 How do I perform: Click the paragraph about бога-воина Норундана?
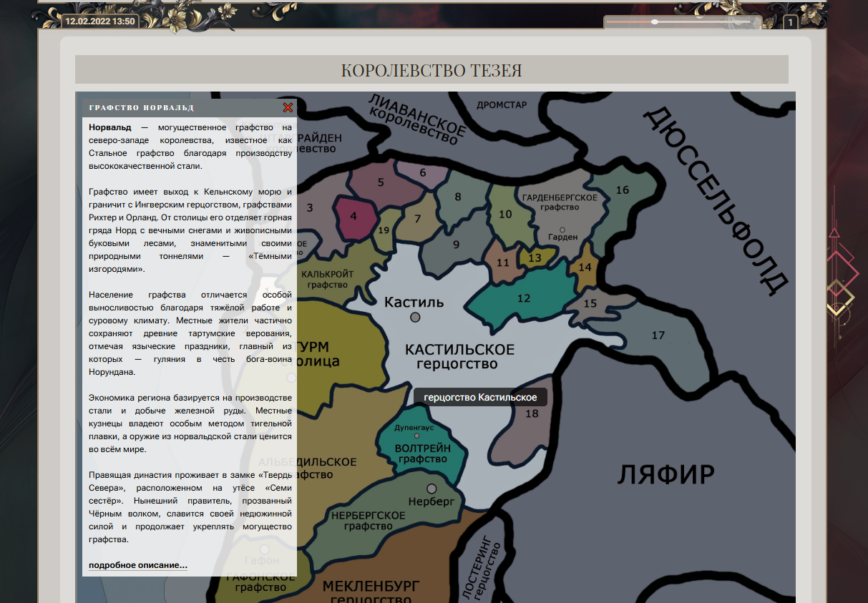click(190, 334)
